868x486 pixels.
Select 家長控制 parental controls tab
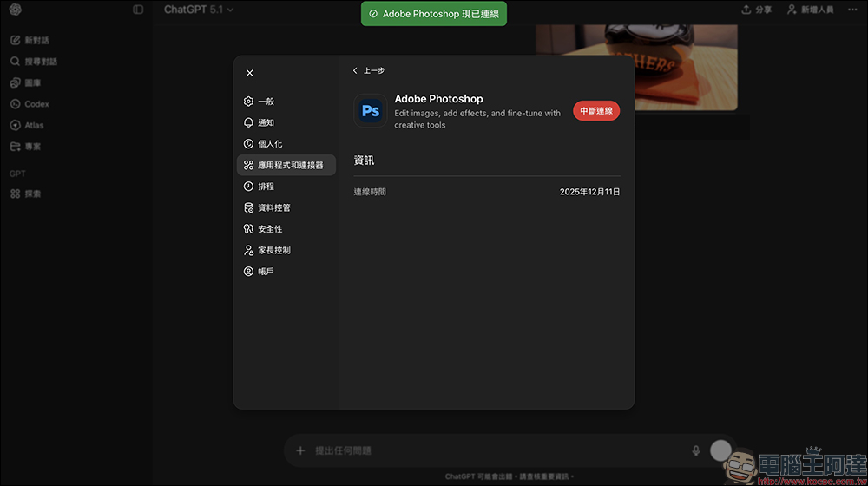tap(286, 250)
